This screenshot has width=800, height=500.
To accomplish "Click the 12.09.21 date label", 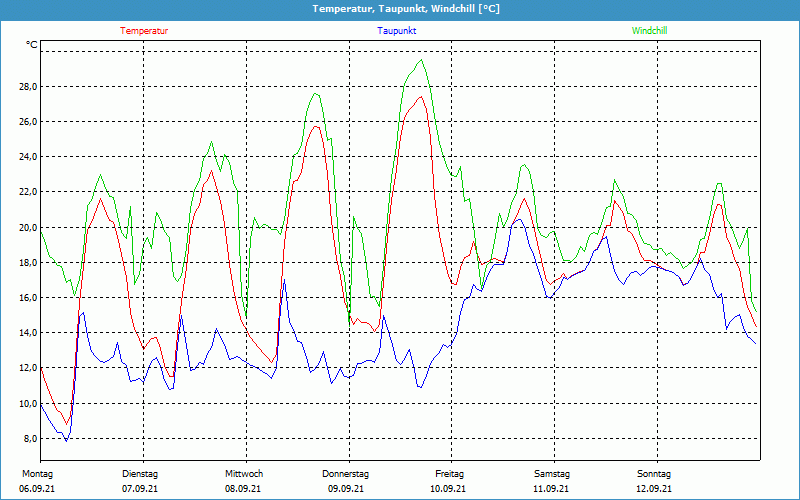I will tap(654, 489).
